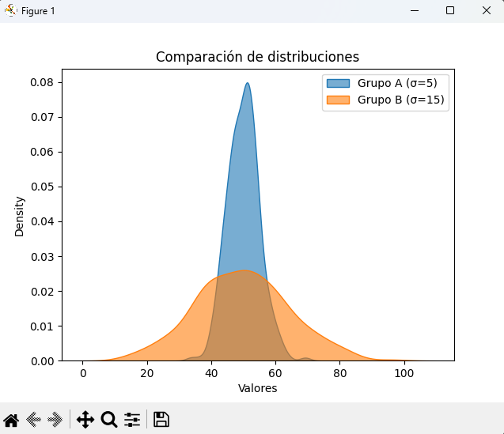
Task: Minimize the Figure 1 window
Action: (x=414, y=10)
